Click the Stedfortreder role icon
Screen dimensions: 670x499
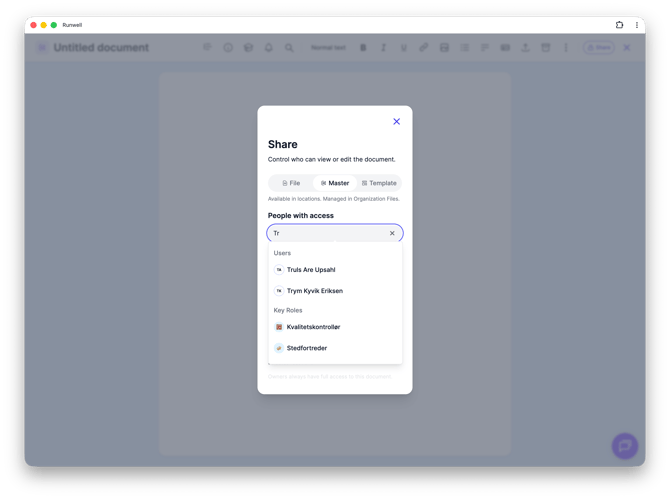[279, 348]
